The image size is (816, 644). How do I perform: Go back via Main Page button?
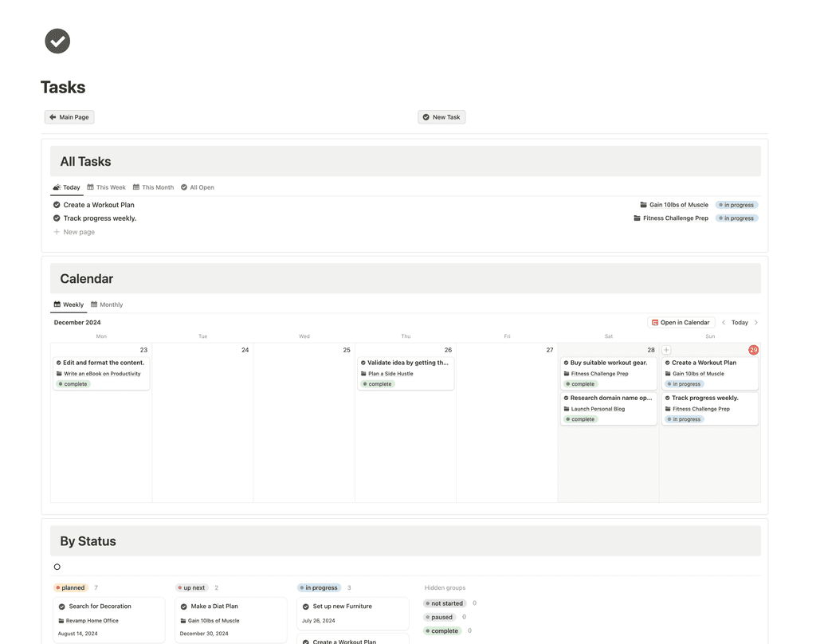tap(69, 117)
